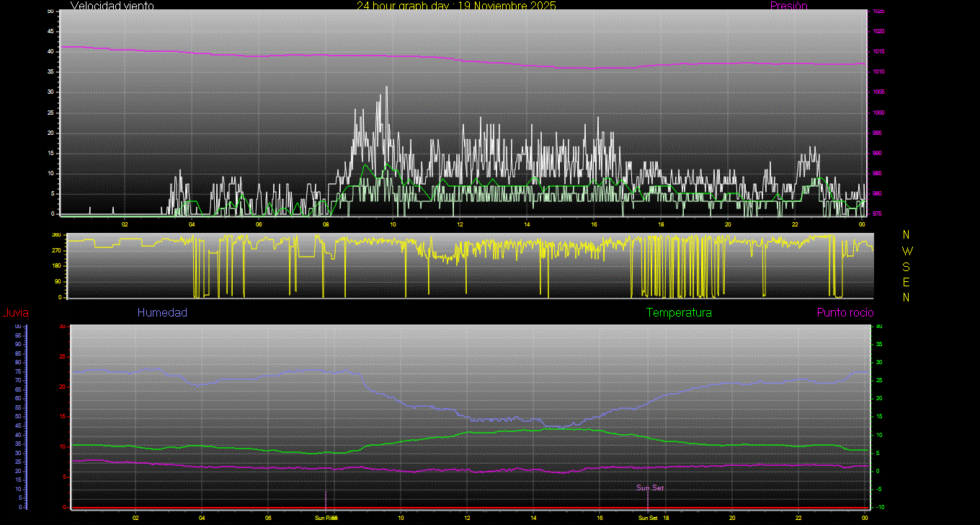The image size is (980, 525).
Task: Click the '1000' value on pressure axis
Action: coord(878,112)
